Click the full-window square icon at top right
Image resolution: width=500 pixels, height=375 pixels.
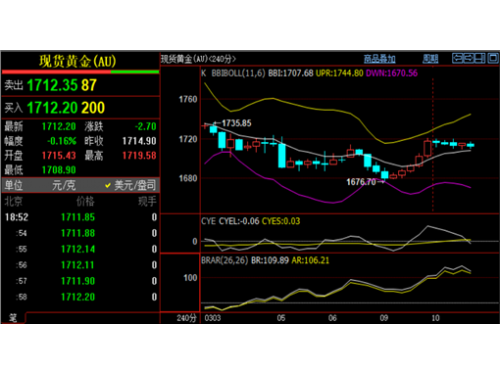point(493,58)
